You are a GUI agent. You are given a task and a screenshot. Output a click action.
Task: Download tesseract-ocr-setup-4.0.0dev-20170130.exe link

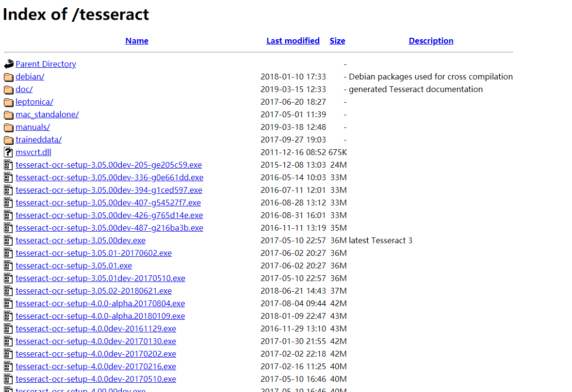pos(96,341)
